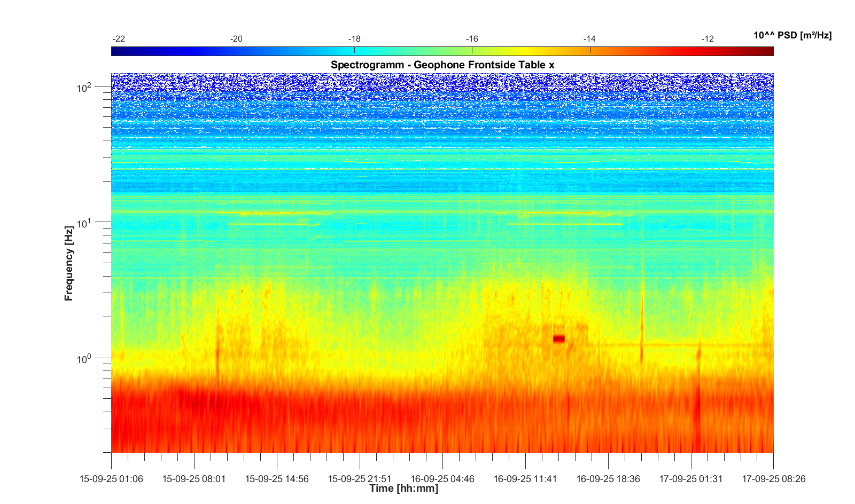Image resolution: width=855 pixels, height=504 pixels.
Task: Click the "17-09-25 08:26" time label
Action: [x=773, y=479]
